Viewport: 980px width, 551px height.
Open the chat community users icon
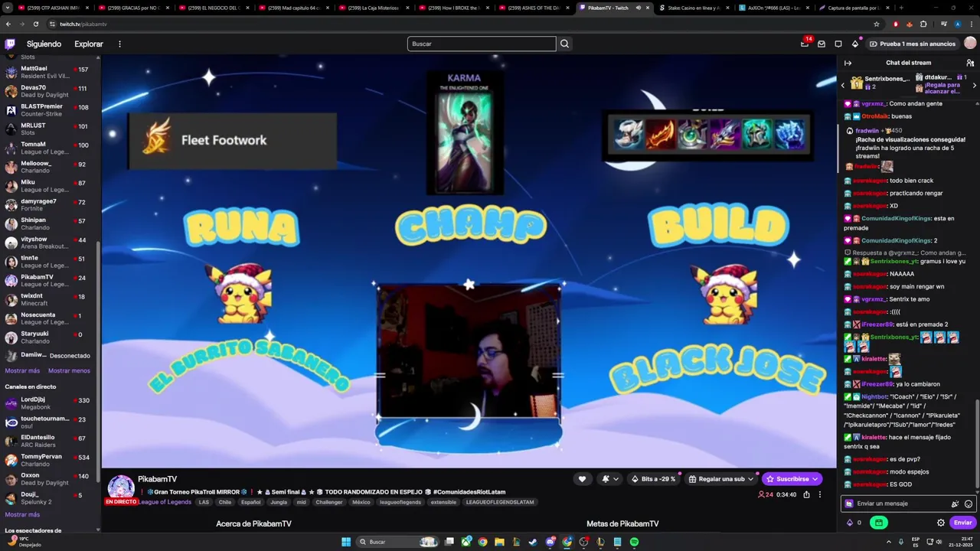[x=970, y=63]
